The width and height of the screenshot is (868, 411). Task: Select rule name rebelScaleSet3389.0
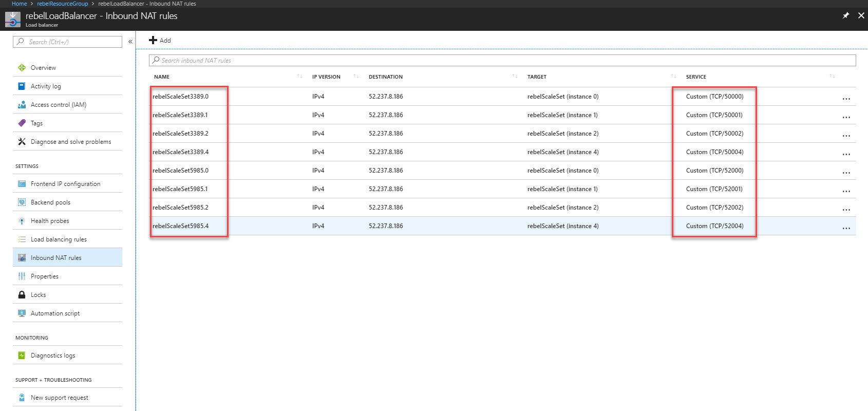(x=180, y=96)
